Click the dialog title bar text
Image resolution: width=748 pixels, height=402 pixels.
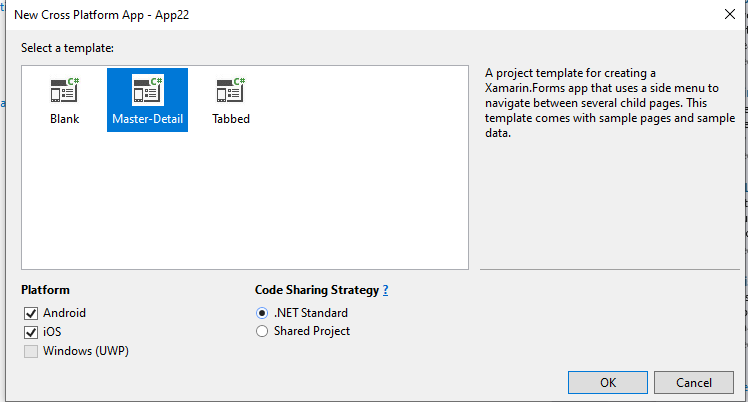pos(102,15)
